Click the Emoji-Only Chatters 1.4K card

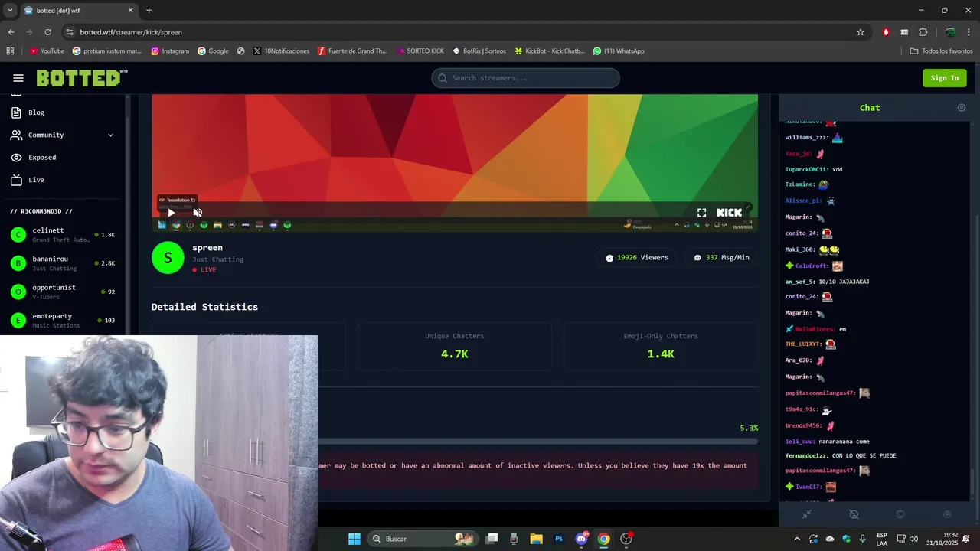(x=661, y=347)
